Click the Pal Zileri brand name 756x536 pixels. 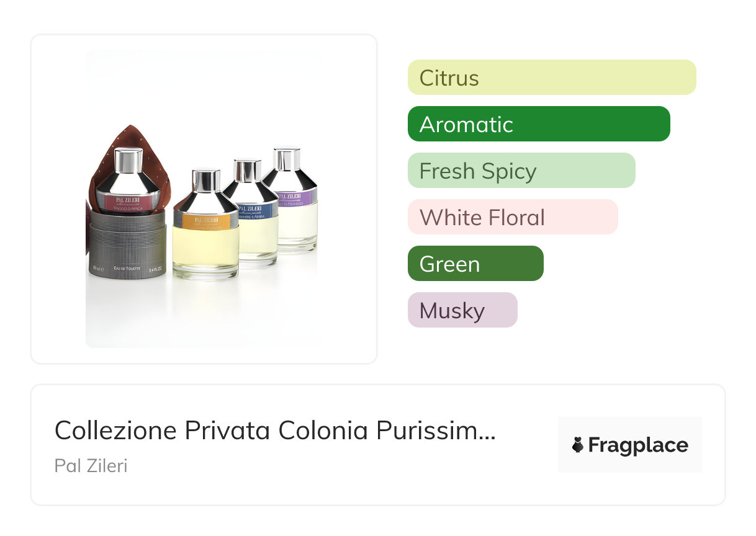[91, 465]
